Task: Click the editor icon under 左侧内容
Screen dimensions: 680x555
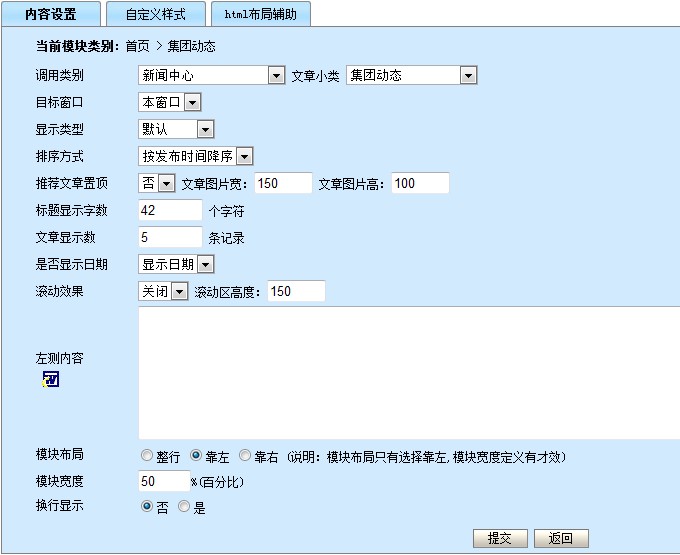Action: pos(51,378)
